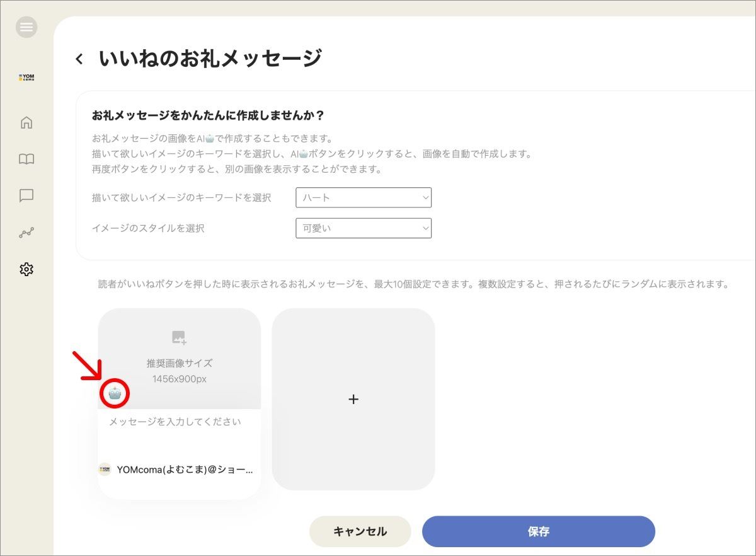Click the 描いて欲しいイメージのキーワードを選択 label
The image size is (756, 556).
(x=181, y=197)
